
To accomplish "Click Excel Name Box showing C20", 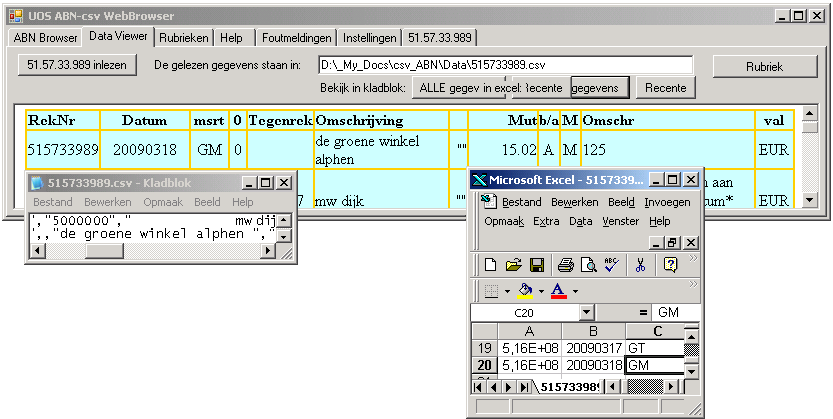I will (x=525, y=313).
